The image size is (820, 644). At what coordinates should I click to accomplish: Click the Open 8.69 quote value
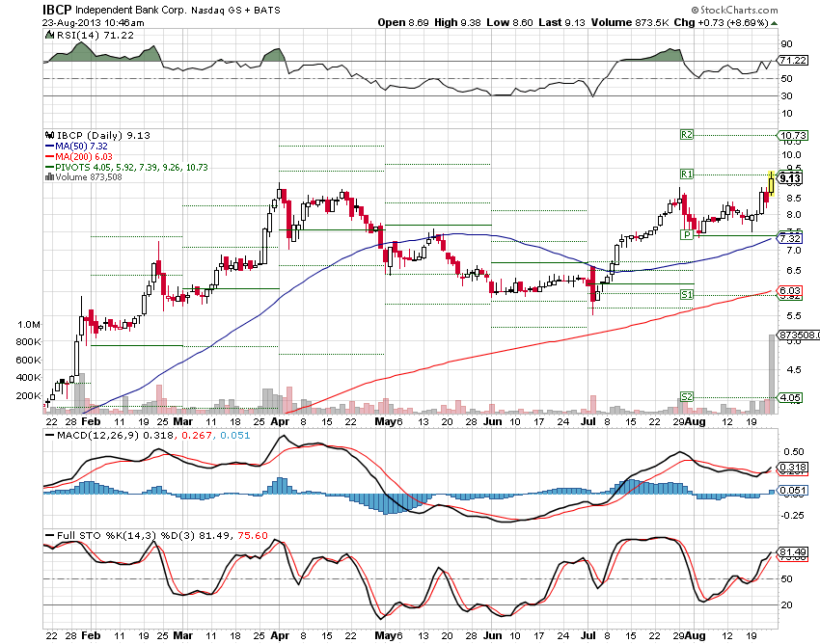click(x=403, y=22)
